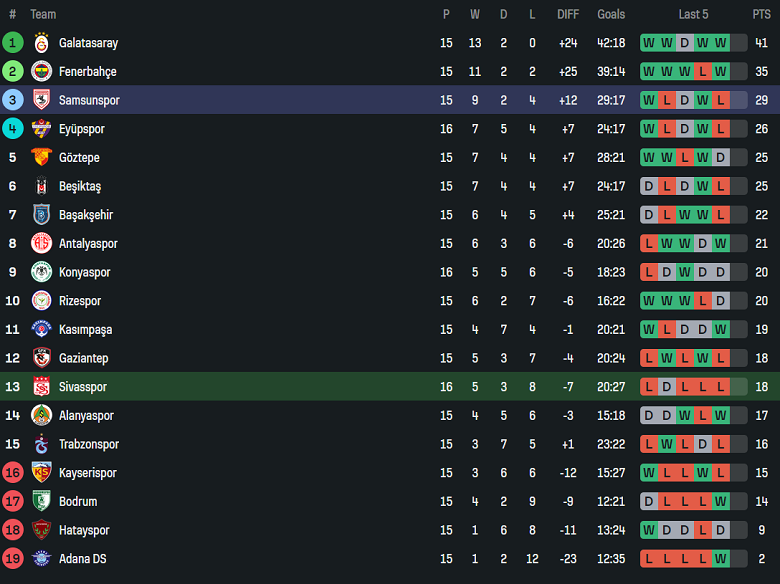Click the Göztepe club badge icon

[41, 157]
